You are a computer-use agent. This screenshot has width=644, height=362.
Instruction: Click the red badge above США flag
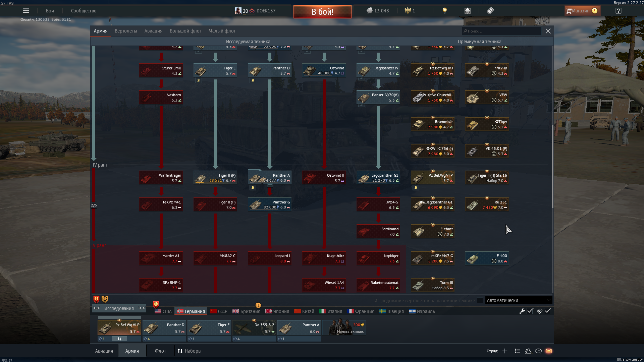(156, 304)
